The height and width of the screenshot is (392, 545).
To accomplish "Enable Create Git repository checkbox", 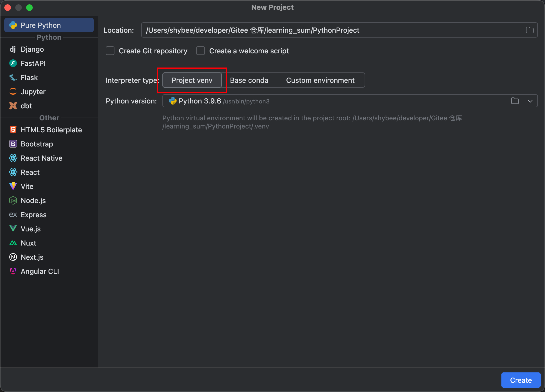I will (x=110, y=51).
